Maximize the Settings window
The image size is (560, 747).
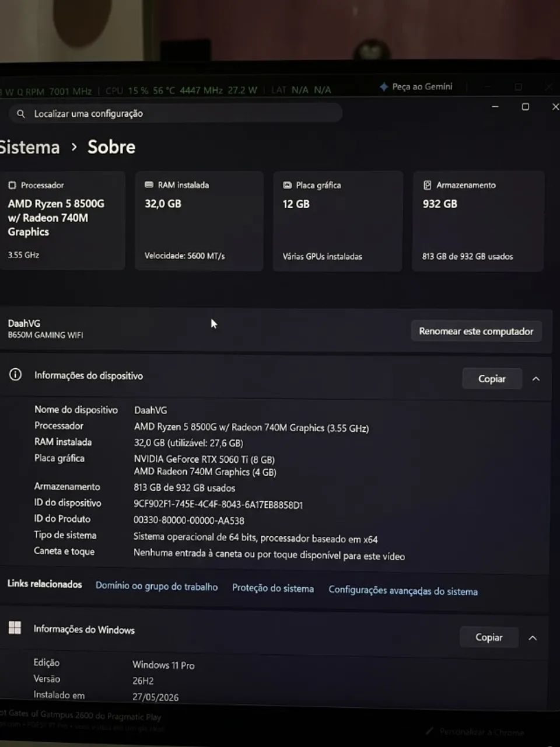tap(525, 107)
